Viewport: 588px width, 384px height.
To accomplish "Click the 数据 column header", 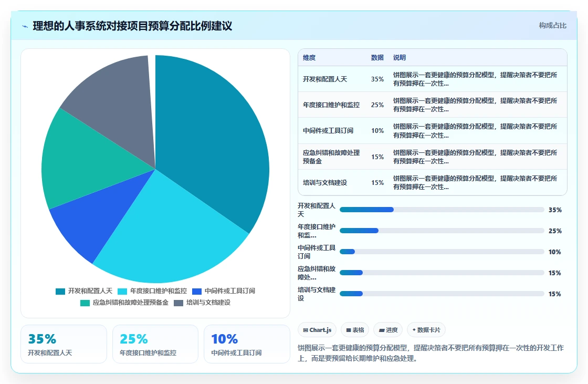I will tap(377, 57).
